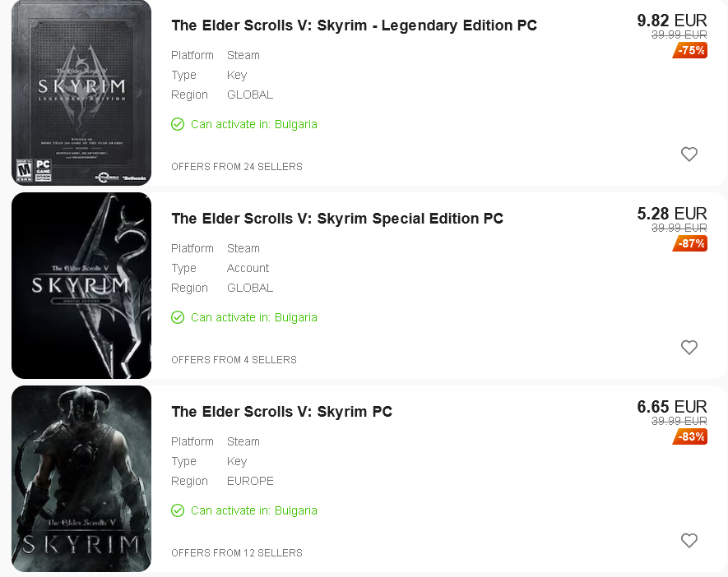Image resolution: width=728 pixels, height=577 pixels.
Task: Open The Elder Scrolls V: Skyrim PC title
Action: tap(282, 412)
